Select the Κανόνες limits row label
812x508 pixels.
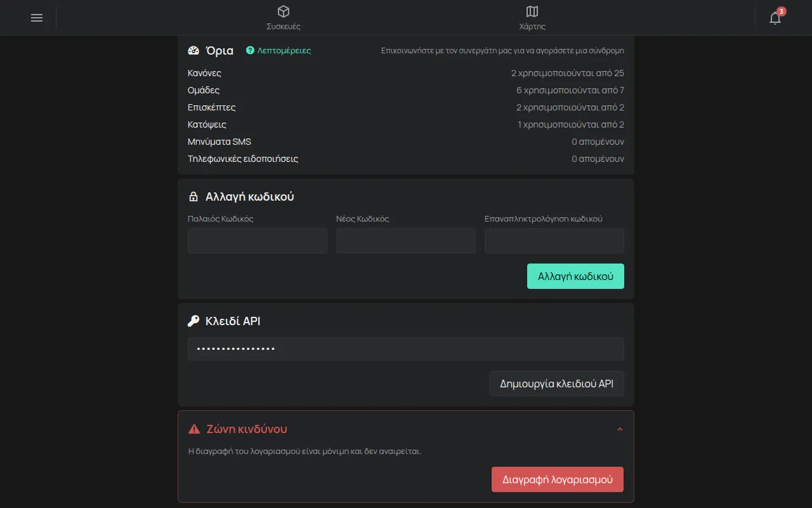(204, 73)
